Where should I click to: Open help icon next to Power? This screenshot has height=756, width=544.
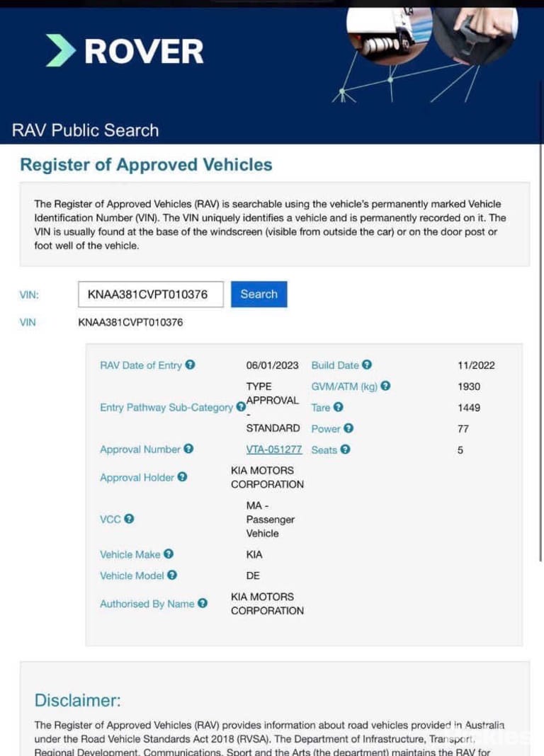[348, 428]
